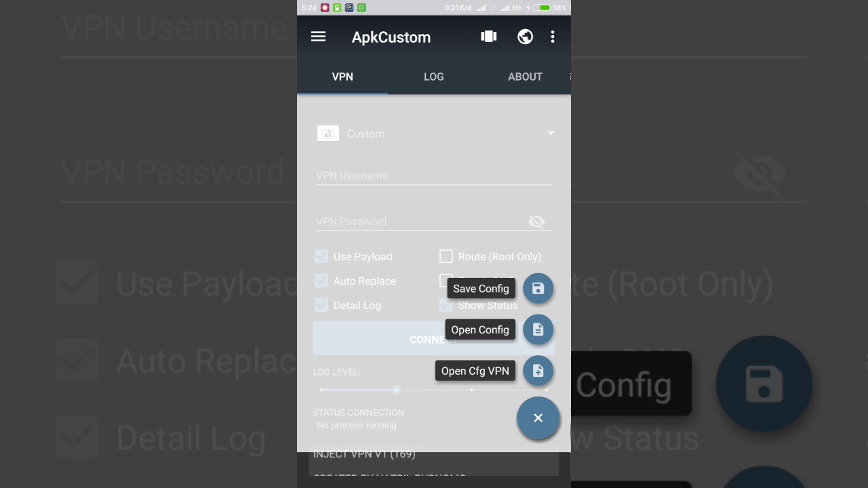The width and height of the screenshot is (868, 488).
Task: Uncheck the Use Payload checkbox
Action: point(321,256)
